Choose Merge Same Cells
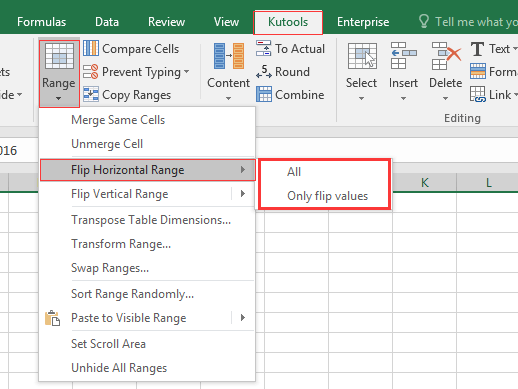518x389 pixels. click(x=147, y=120)
